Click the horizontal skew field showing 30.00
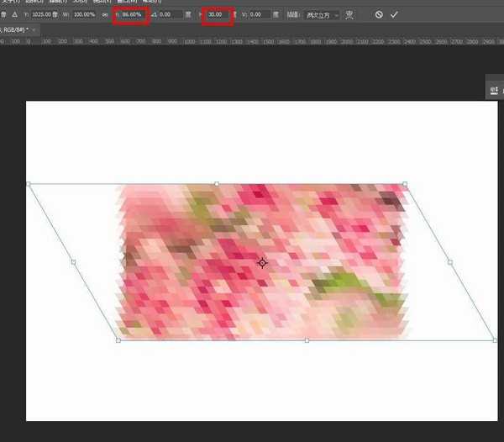This screenshot has height=442, width=504. click(x=217, y=15)
